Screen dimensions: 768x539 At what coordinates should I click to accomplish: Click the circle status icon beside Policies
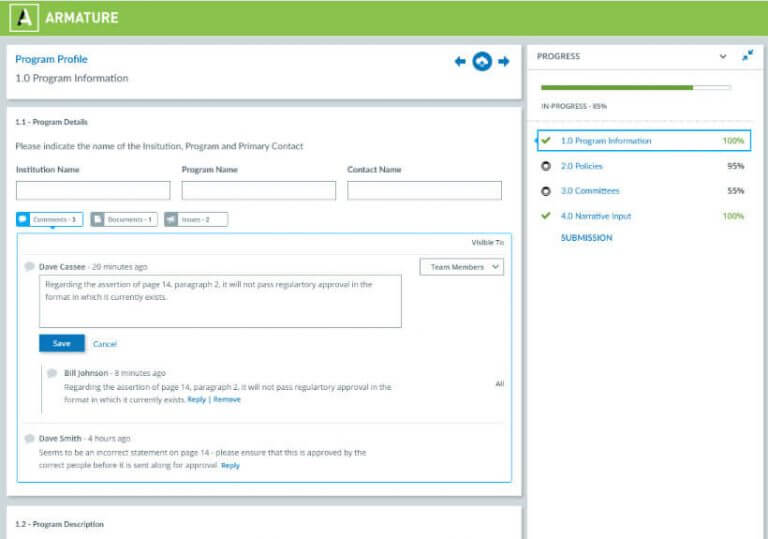pos(546,166)
